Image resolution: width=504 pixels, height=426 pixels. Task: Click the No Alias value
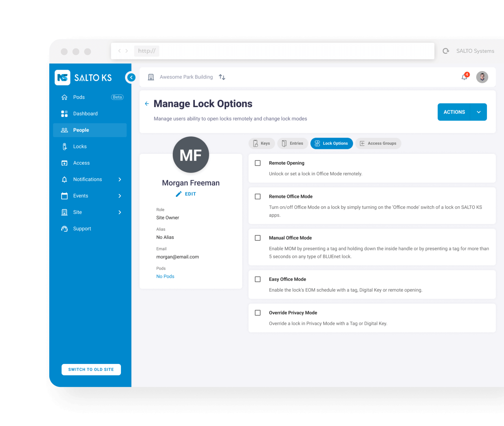[x=165, y=237]
